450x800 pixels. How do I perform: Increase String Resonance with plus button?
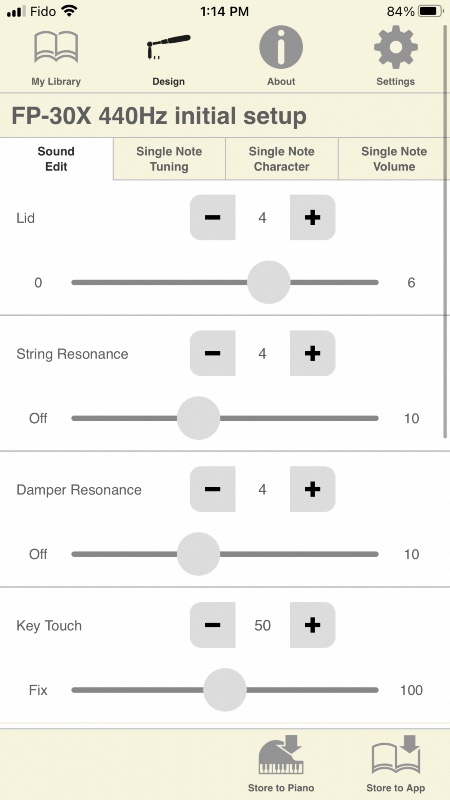point(312,353)
